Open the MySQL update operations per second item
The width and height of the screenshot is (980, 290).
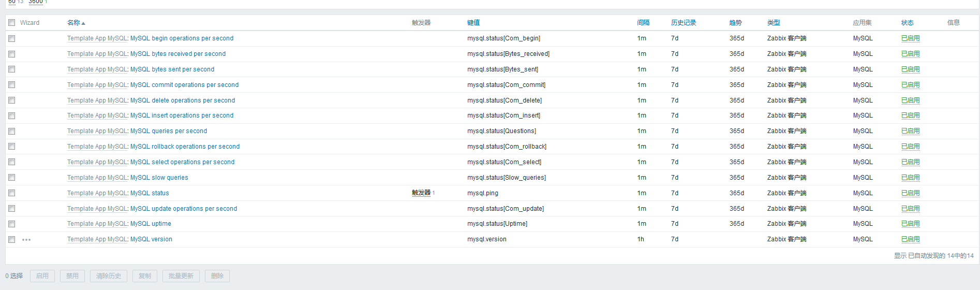[x=184, y=209]
